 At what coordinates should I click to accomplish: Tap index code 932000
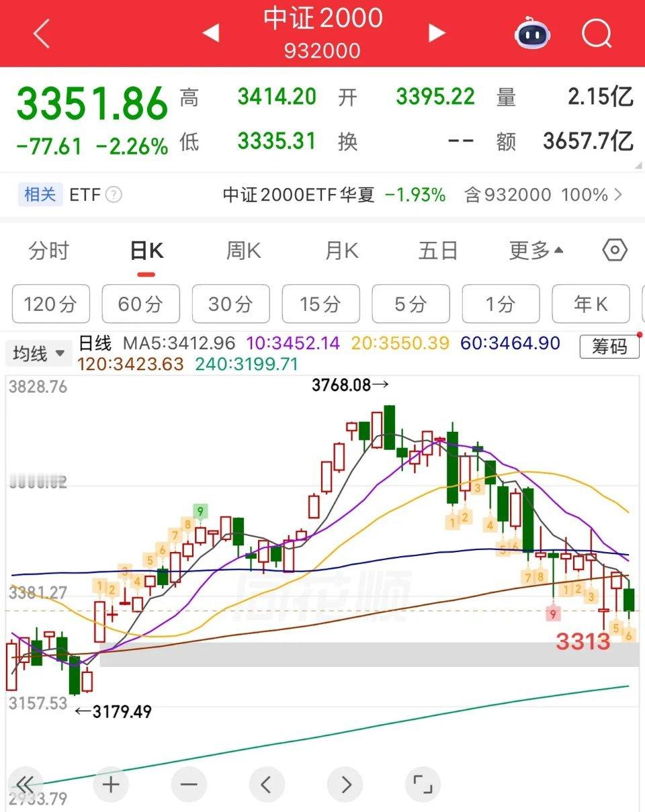point(322,51)
